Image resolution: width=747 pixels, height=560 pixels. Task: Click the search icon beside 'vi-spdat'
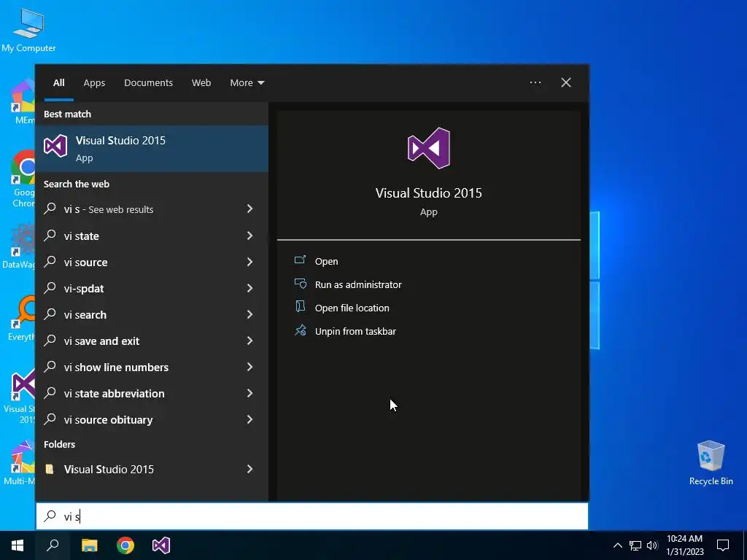[x=50, y=287]
